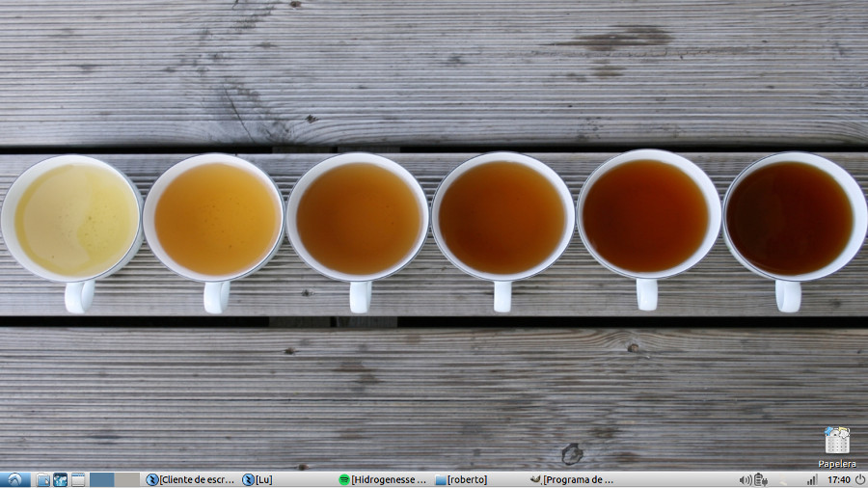Launch the web browser from the panel
Image resolution: width=868 pixels, height=488 pixels.
click(60, 479)
